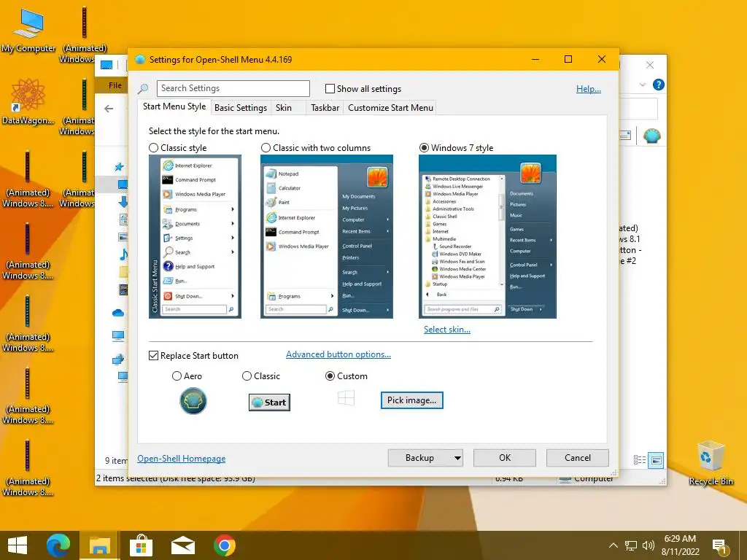Open the DataWagon desktop shortcut
The width and height of the screenshot is (747, 560).
[x=28, y=101]
